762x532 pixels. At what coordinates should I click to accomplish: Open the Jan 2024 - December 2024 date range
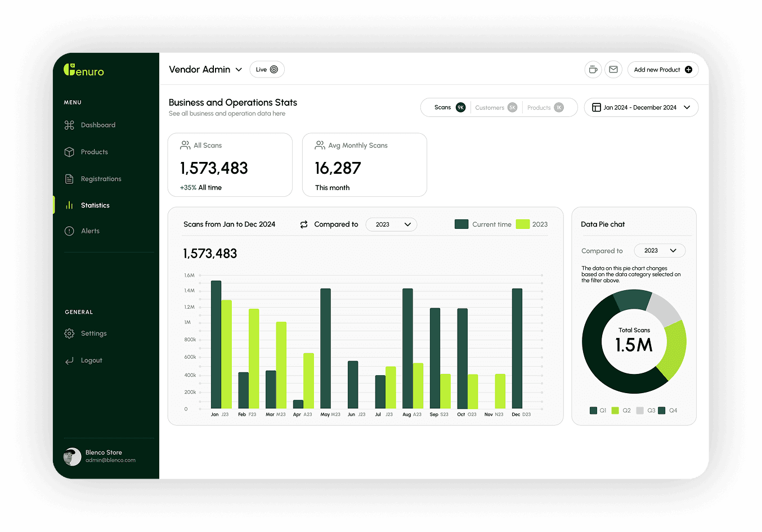click(641, 107)
